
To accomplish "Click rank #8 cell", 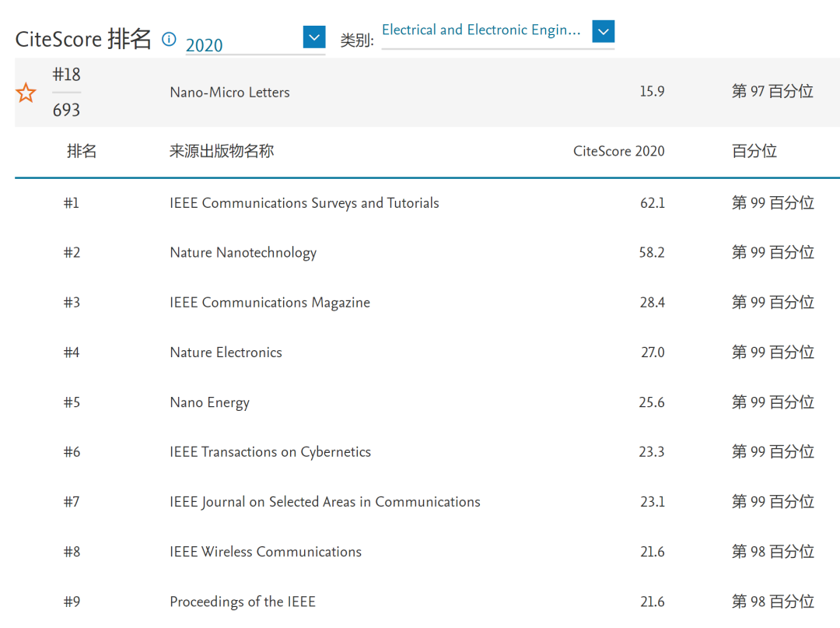I will [72, 552].
